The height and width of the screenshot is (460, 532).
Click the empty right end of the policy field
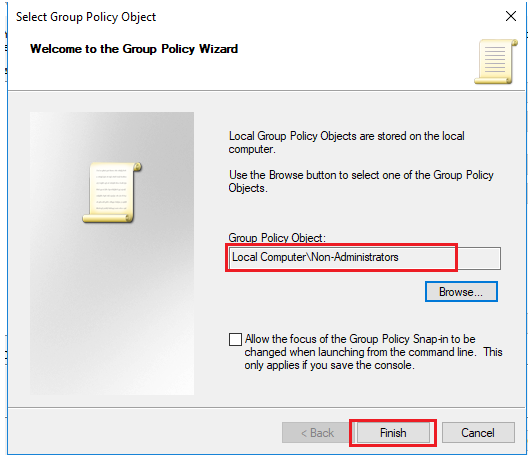478,258
